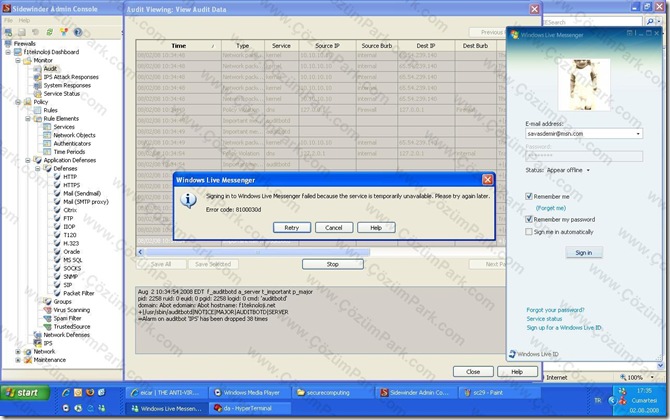This screenshot has height=420, width=670.
Task: Expand the Maintenance tree node
Action: [x=18, y=360]
